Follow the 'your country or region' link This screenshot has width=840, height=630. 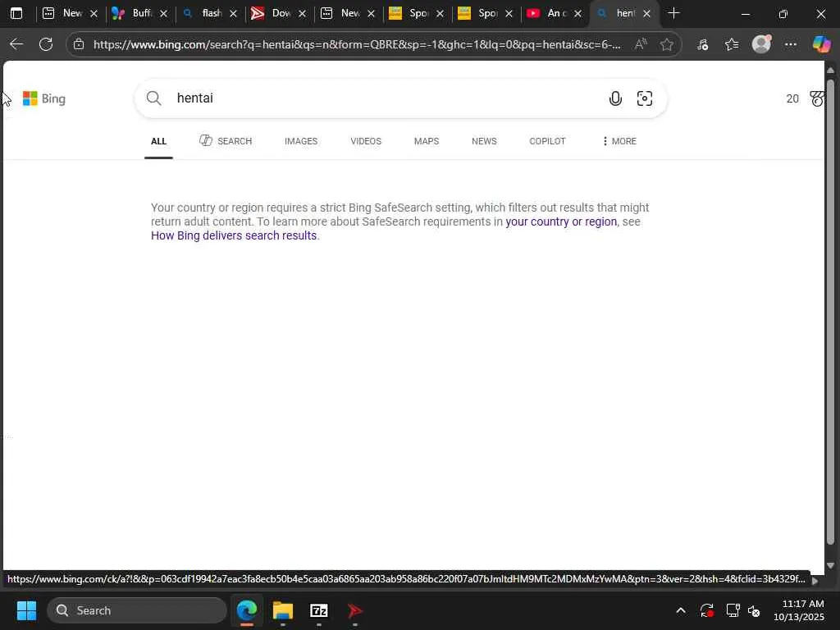click(561, 221)
